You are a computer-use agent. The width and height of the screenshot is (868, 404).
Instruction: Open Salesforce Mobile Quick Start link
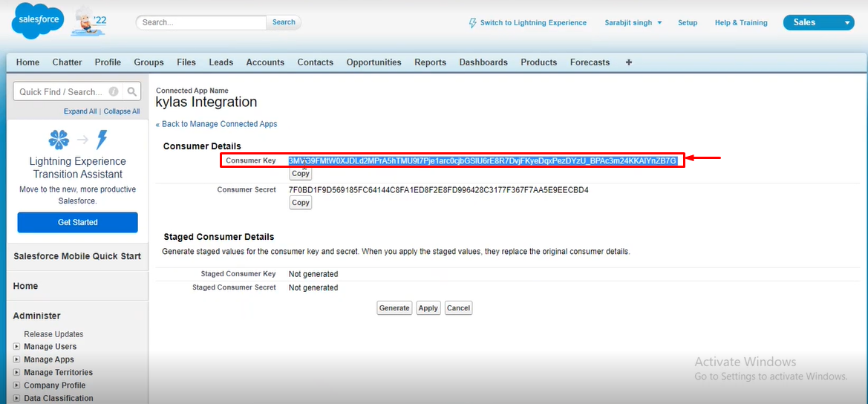[77, 256]
